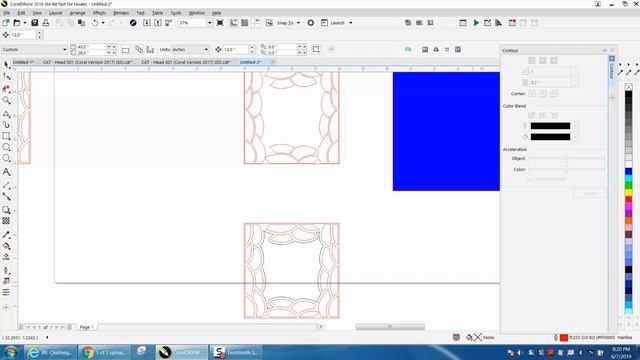Viewport: 640px width, 360px height.
Task: Expand the Undo history dropdown arrow
Action: click(x=103, y=23)
